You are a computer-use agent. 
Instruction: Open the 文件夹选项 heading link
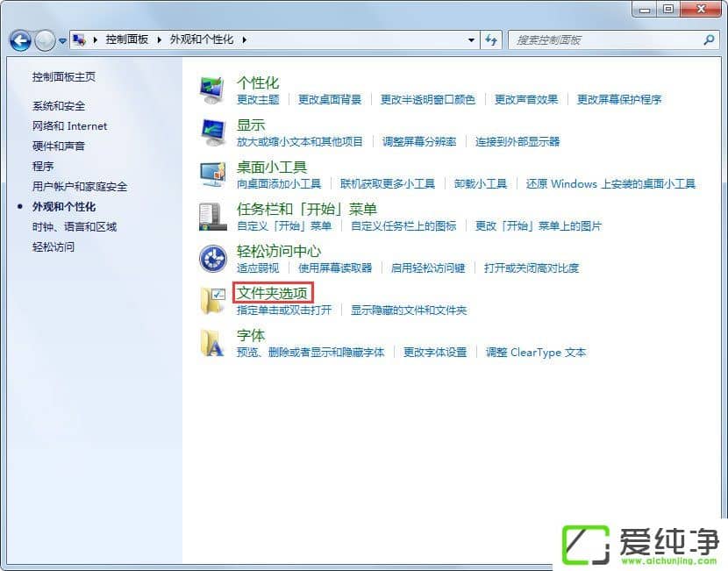pyautogui.click(x=272, y=293)
